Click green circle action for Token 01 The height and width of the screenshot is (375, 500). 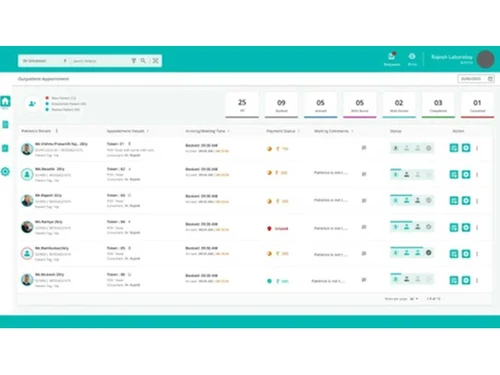(466, 148)
